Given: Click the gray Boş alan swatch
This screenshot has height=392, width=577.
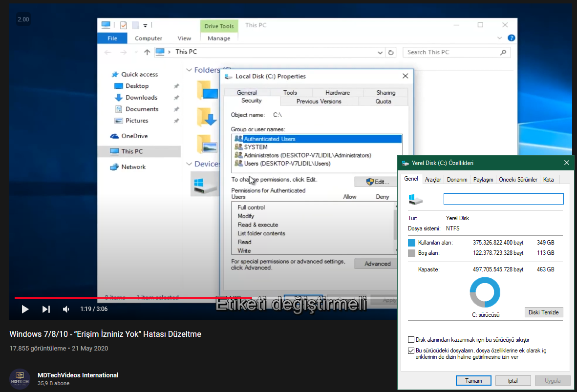Looking at the screenshot, I should click(x=411, y=253).
